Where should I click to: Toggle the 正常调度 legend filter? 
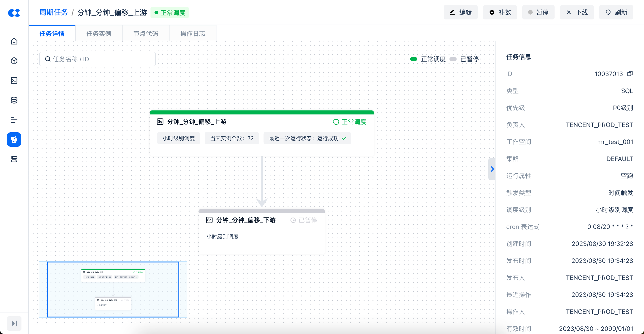(x=428, y=59)
